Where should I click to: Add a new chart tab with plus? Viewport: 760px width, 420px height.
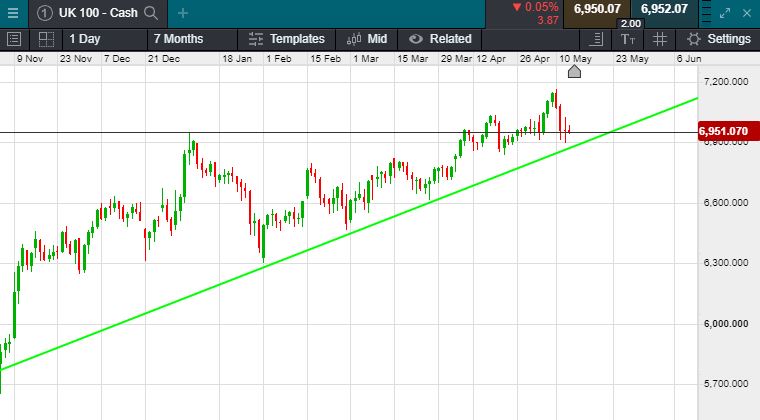pyautogui.click(x=182, y=13)
